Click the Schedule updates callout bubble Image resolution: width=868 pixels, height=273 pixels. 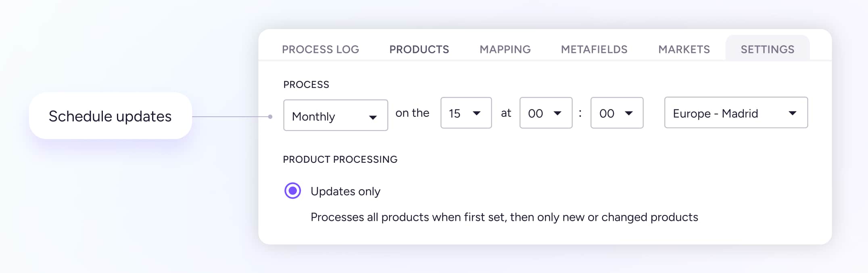click(x=110, y=116)
